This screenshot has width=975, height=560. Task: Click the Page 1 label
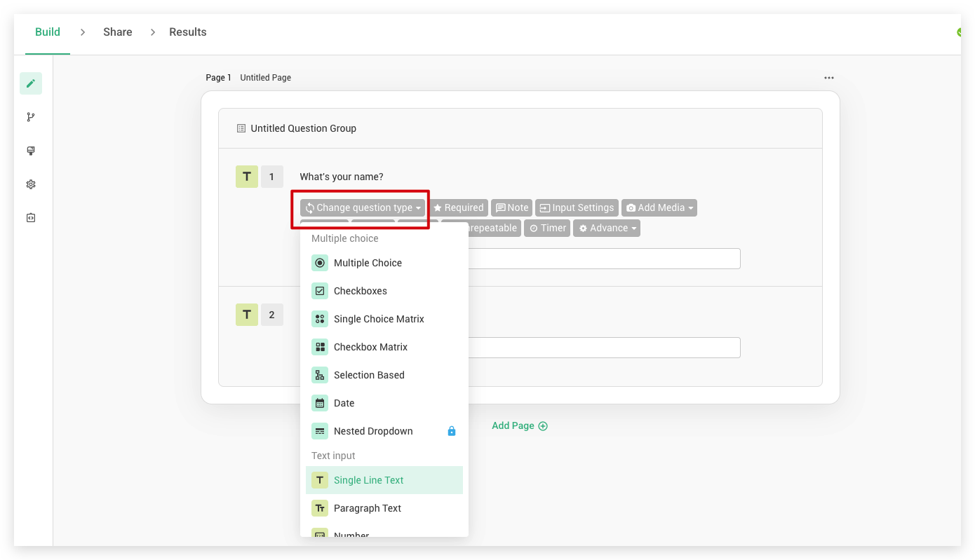coord(218,78)
